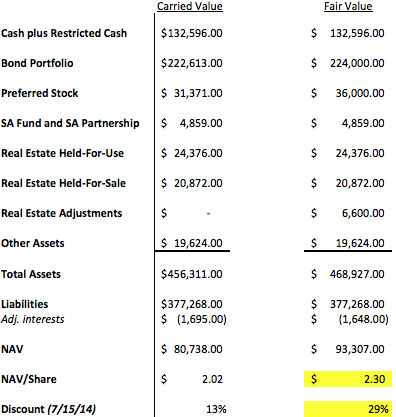Select SA Fund and SA Partnership label
The width and height of the screenshot is (396, 417).
(x=70, y=123)
